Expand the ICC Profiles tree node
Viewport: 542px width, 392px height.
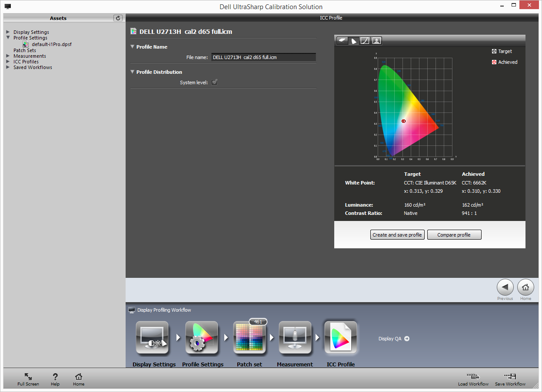[8, 62]
